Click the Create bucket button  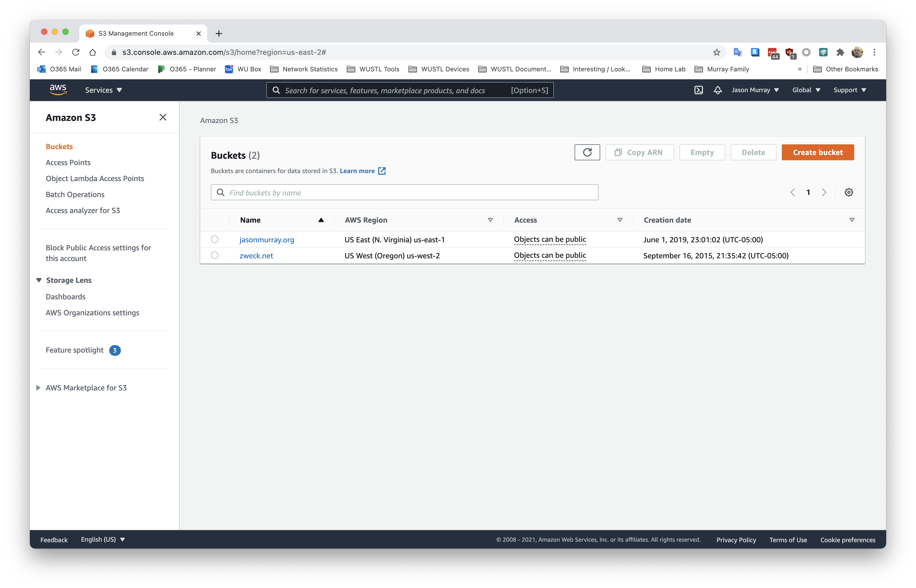tap(817, 152)
